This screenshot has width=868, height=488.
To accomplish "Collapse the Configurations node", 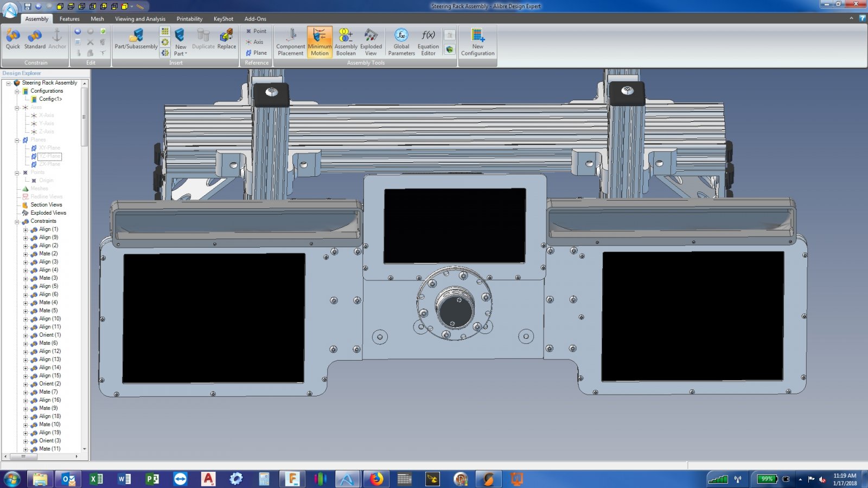I will pos(17,91).
